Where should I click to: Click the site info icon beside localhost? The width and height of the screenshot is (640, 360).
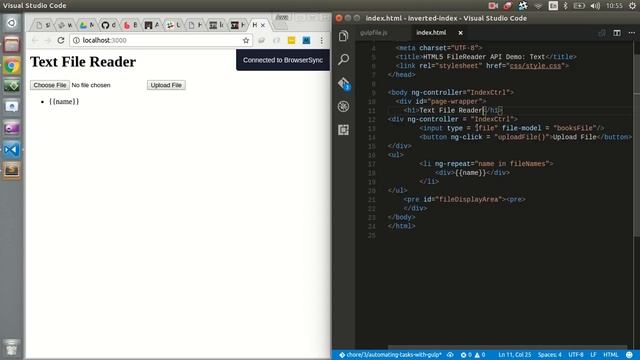pos(76,40)
